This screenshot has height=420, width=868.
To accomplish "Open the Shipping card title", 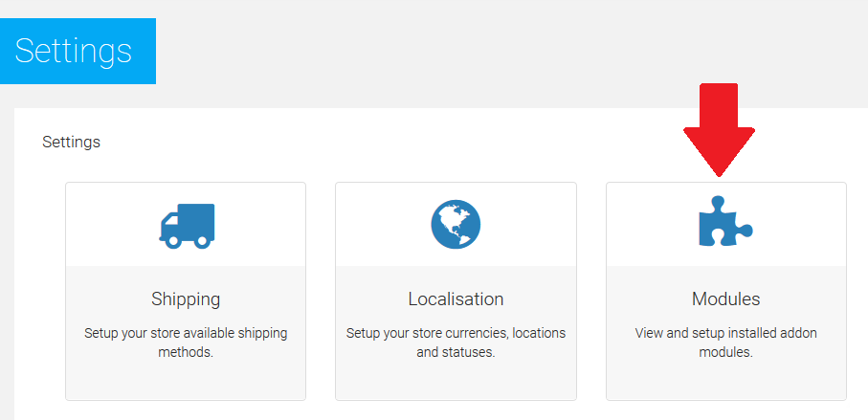I will point(186,299).
